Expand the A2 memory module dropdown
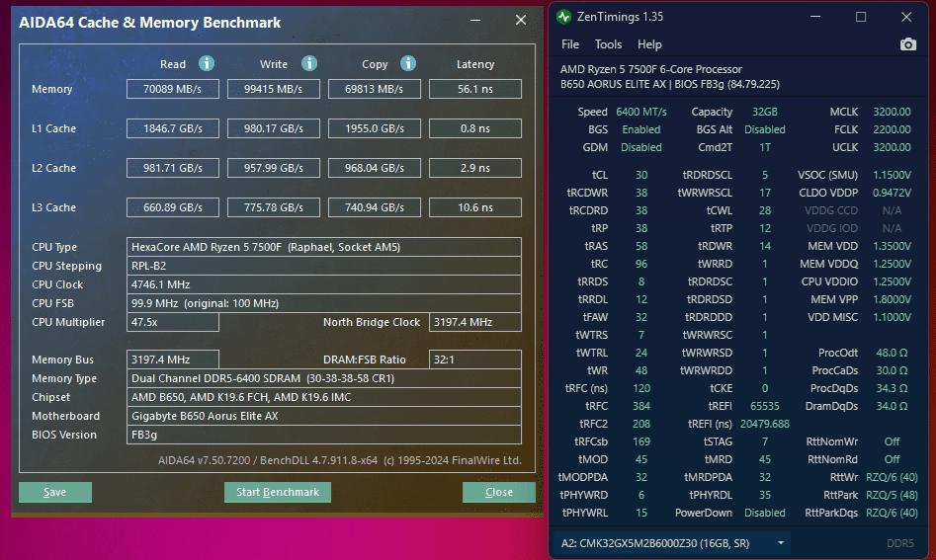 (672, 543)
